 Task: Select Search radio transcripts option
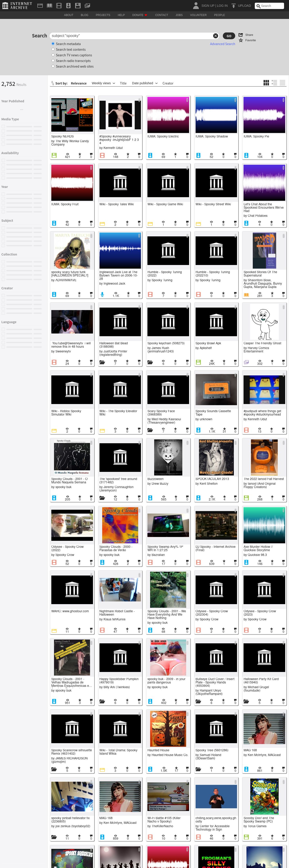pyautogui.click(x=53, y=61)
